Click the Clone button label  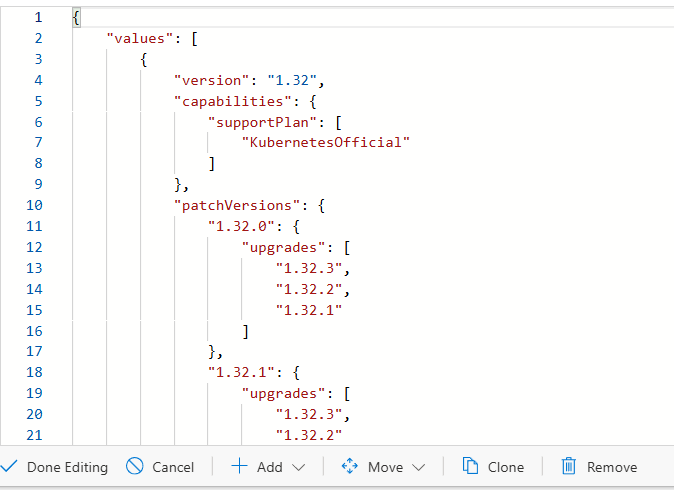click(506, 467)
